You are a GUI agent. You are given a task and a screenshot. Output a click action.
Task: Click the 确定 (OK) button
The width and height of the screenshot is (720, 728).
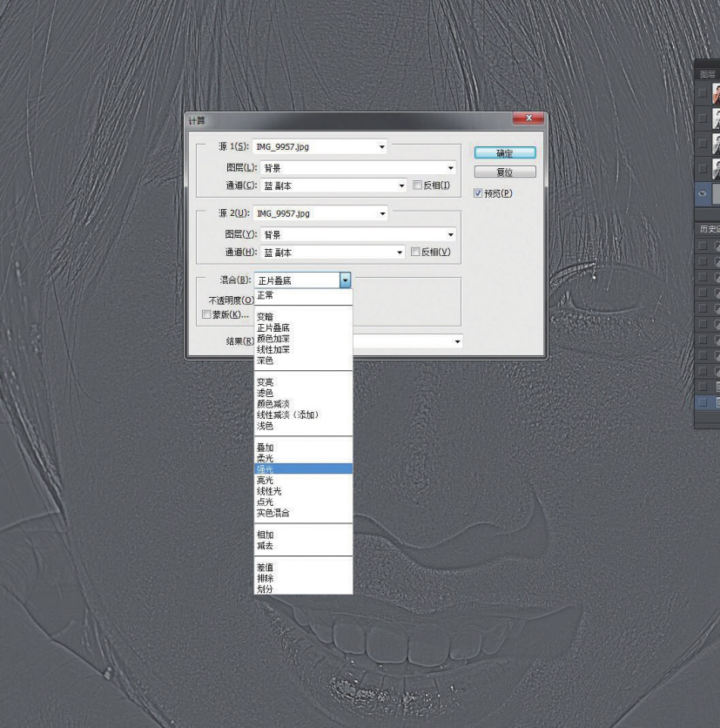coord(504,152)
